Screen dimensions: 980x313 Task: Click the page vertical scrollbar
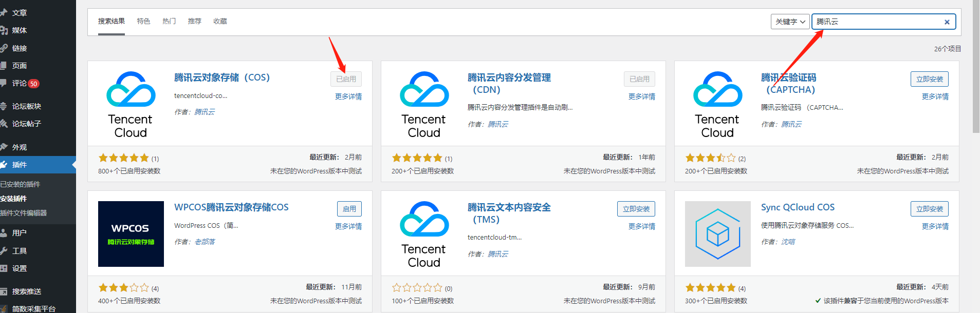976,67
